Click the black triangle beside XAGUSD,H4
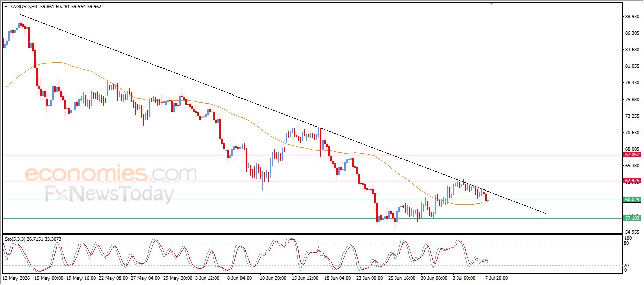644x285 pixels. click(x=6, y=7)
